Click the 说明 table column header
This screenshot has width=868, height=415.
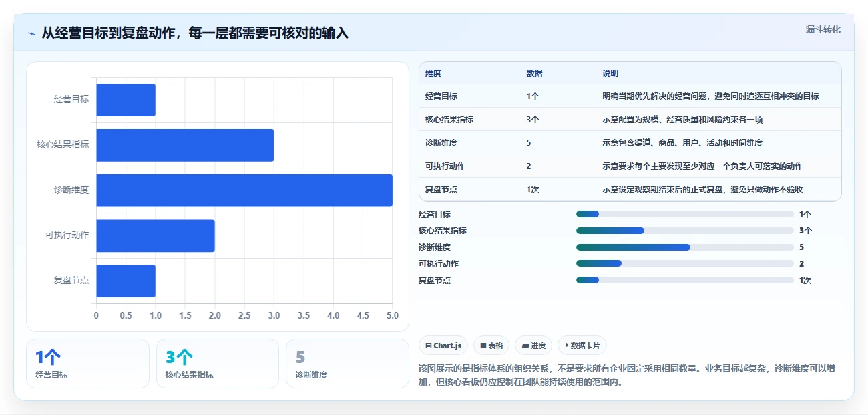(610, 74)
